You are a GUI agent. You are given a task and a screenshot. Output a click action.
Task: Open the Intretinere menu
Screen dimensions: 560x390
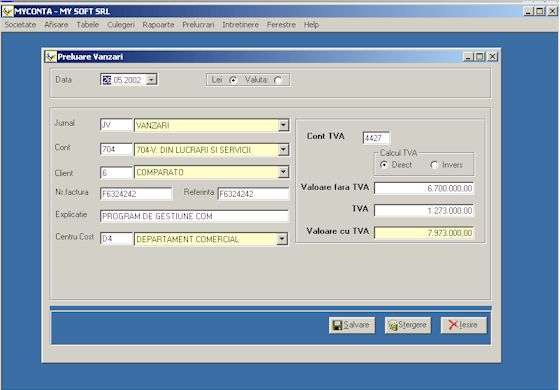[x=240, y=25]
